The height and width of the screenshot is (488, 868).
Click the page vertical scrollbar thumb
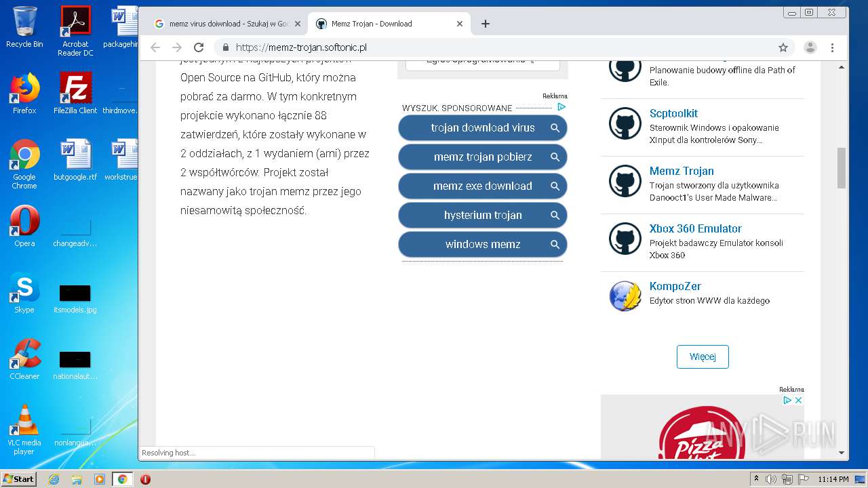[842, 168]
